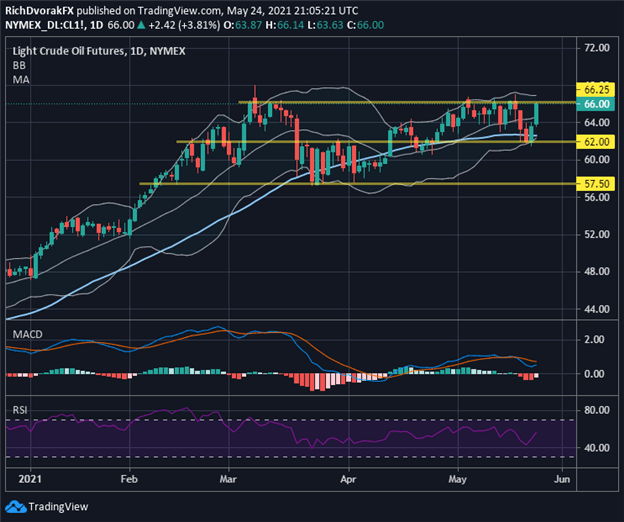Screen dimensions: 624x522
Task: Click the Feb label on time axis
Action: click(129, 479)
